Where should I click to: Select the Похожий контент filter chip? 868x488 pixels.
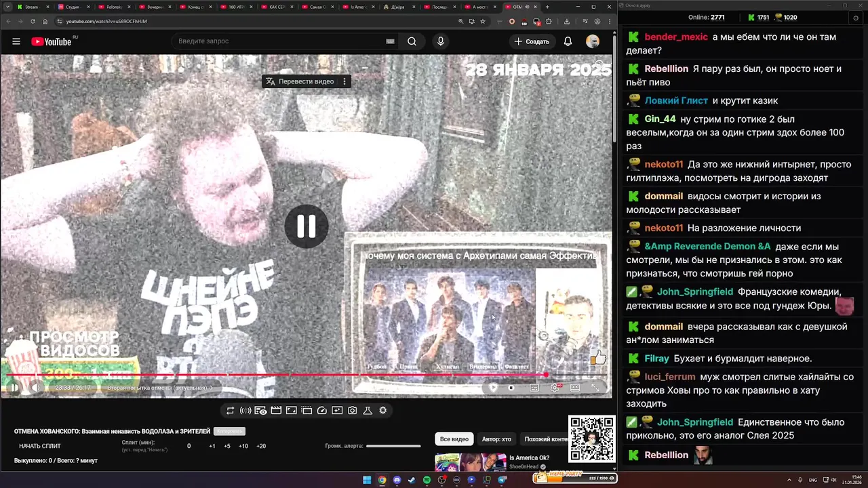coord(545,439)
